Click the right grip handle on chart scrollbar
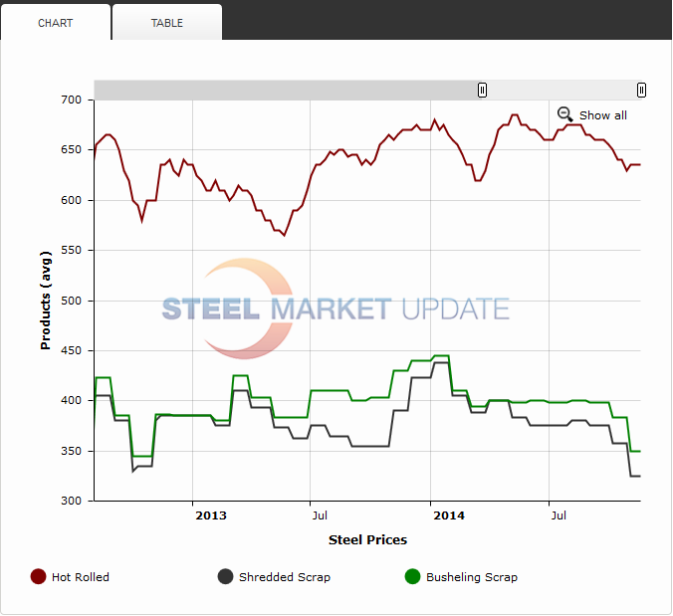The width and height of the screenshot is (673, 616). pyautogui.click(x=641, y=91)
